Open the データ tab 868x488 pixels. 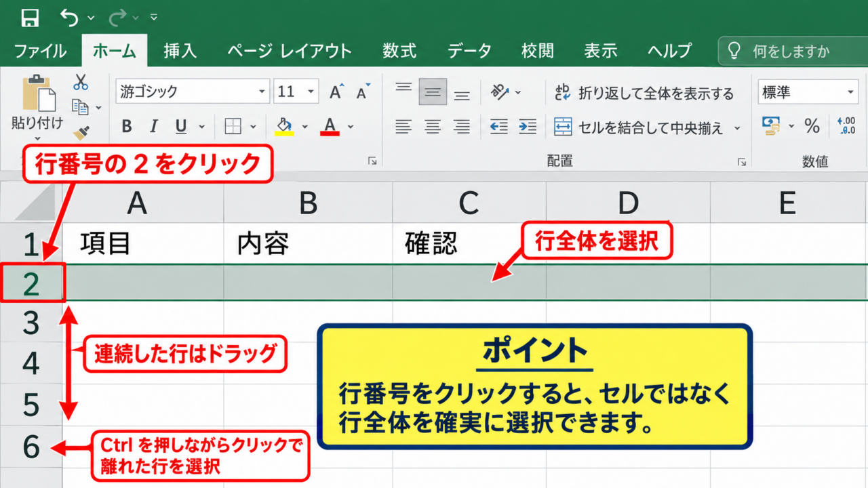pyautogui.click(x=469, y=51)
